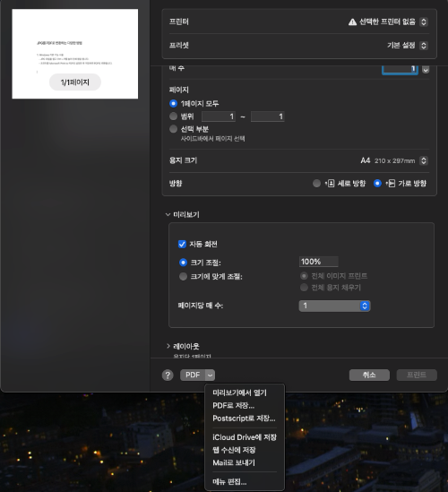This screenshot has width=448, height=492.
Task: Collapse the 미리보기 section
Action: (168, 214)
